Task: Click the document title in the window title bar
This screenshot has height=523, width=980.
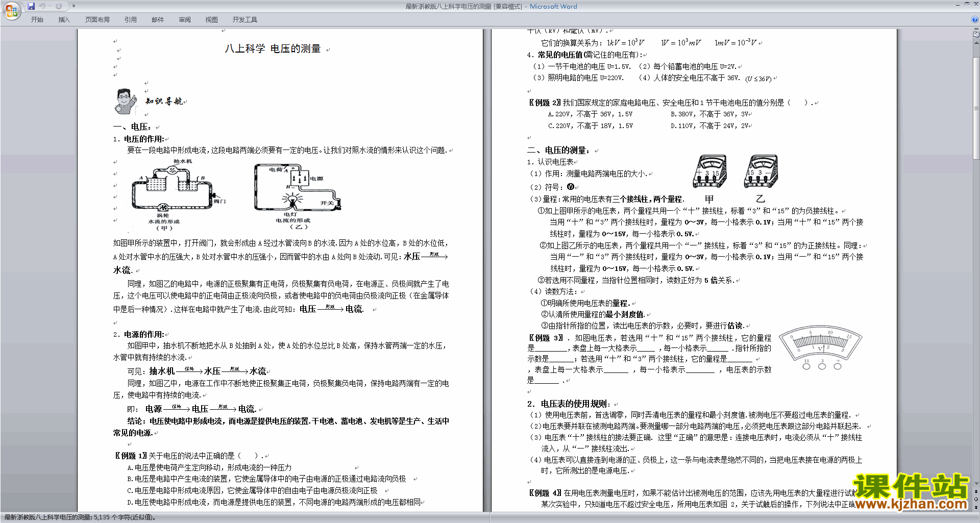Action: [491, 7]
